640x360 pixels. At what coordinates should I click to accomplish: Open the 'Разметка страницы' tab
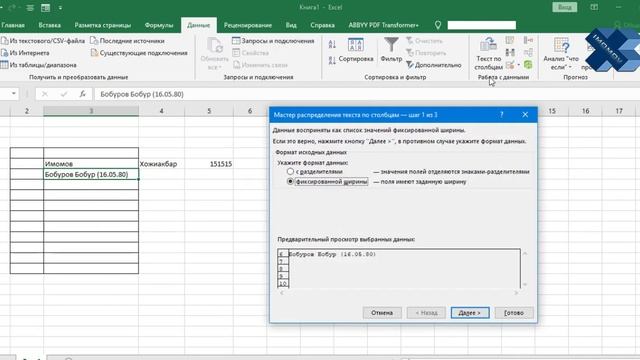click(x=103, y=25)
